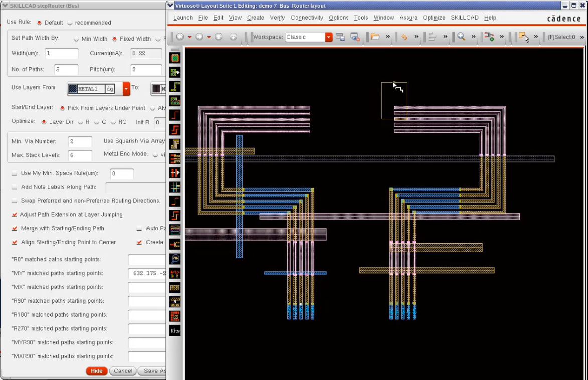Open the Connectivity menu
This screenshot has height=380, width=588.
pyautogui.click(x=307, y=18)
